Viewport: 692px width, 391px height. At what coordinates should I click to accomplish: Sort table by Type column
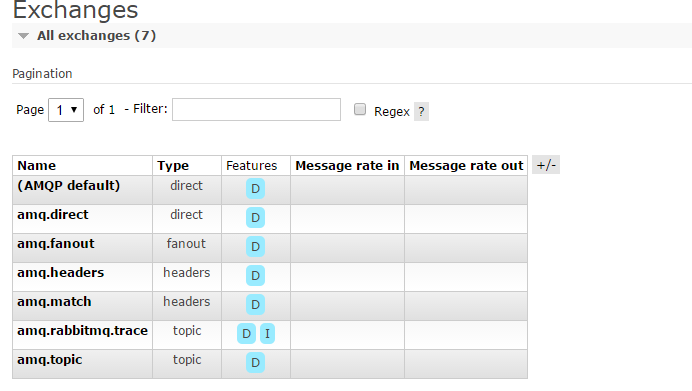click(x=173, y=165)
